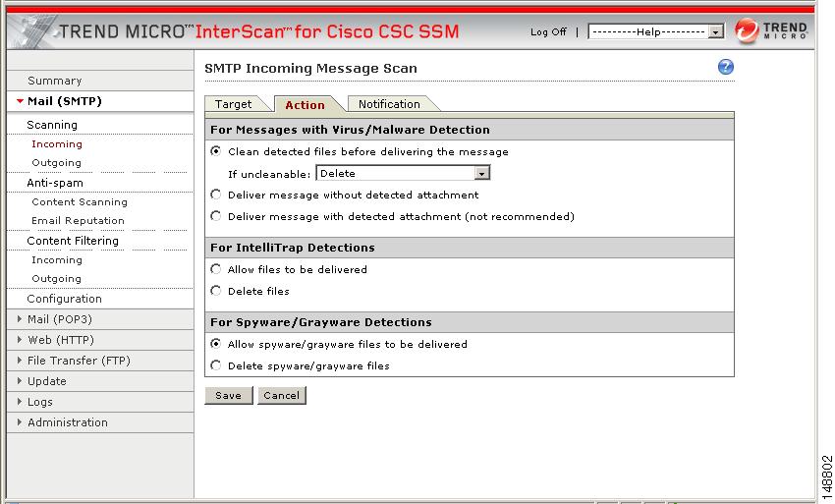This screenshot has width=835, height=504.
Task: Open the Summary menu item
Action: 54,81
